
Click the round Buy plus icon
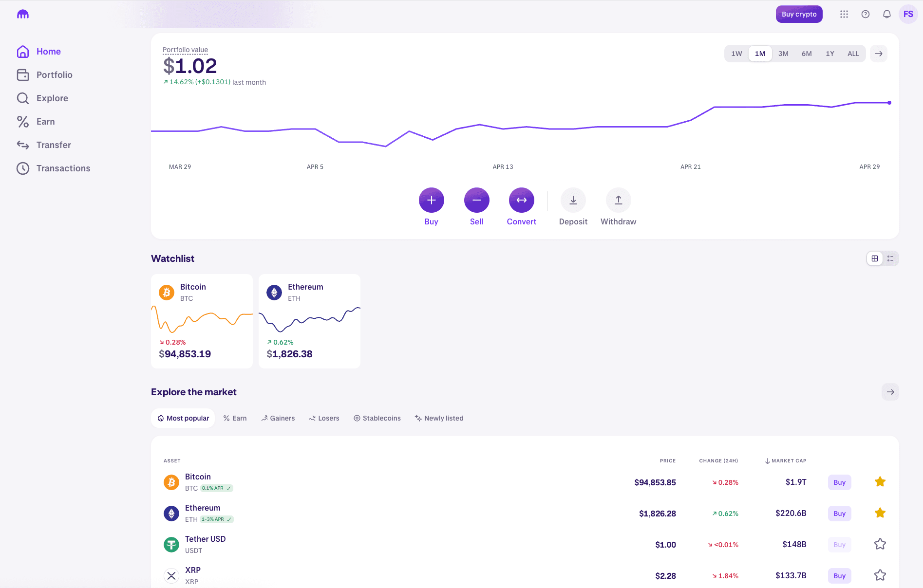pos(432,200)
